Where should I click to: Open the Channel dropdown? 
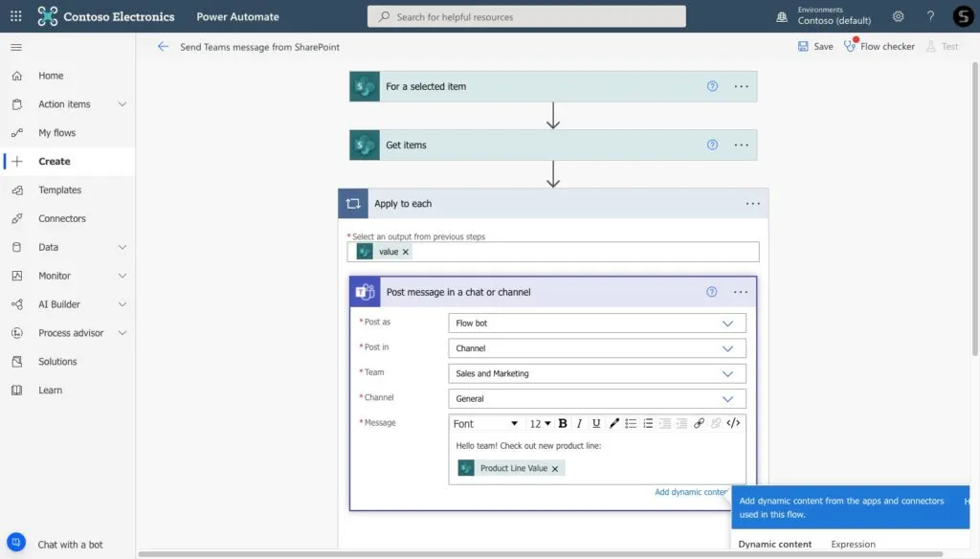coord(597,398)
